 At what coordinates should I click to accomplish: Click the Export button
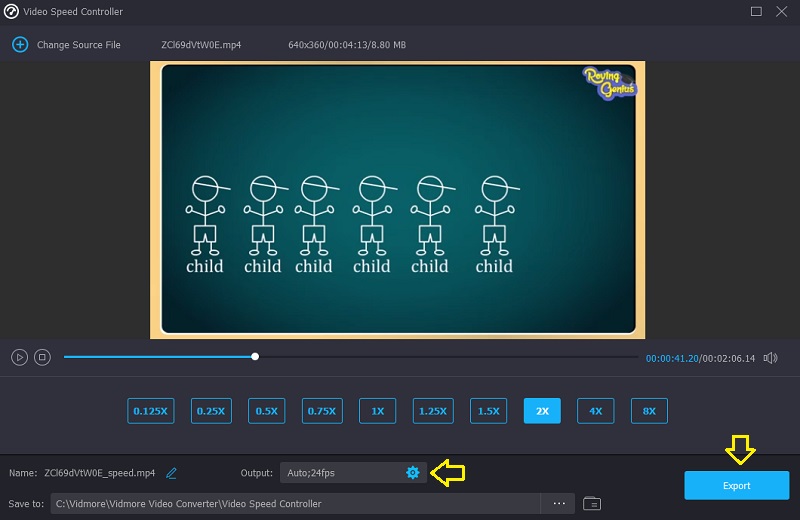click(736, 486)
